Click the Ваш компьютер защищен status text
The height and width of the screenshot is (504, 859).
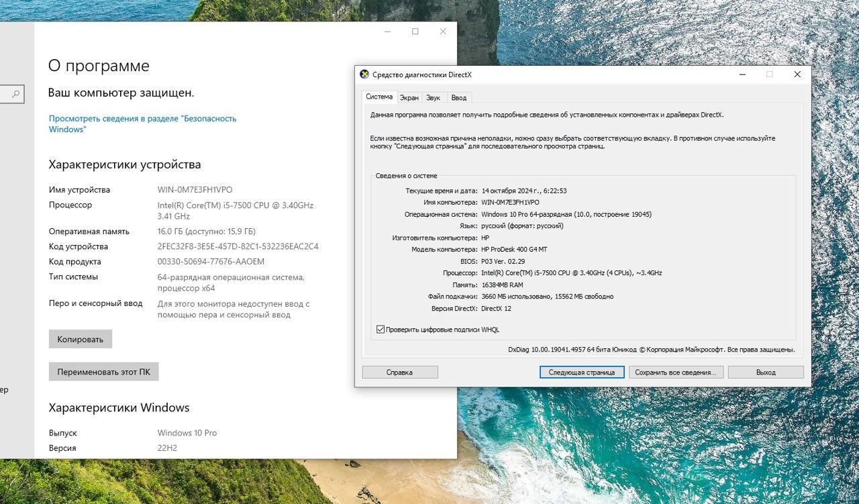121,93
